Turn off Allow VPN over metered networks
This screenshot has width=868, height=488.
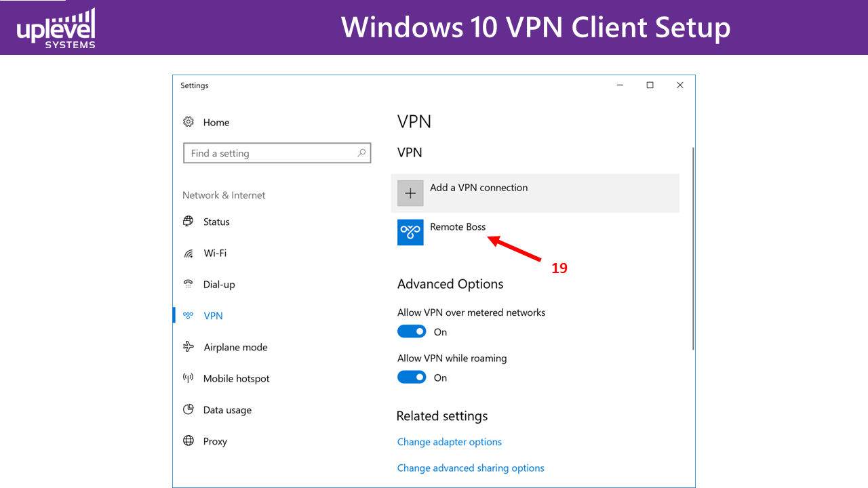click(x=412, y=331)
